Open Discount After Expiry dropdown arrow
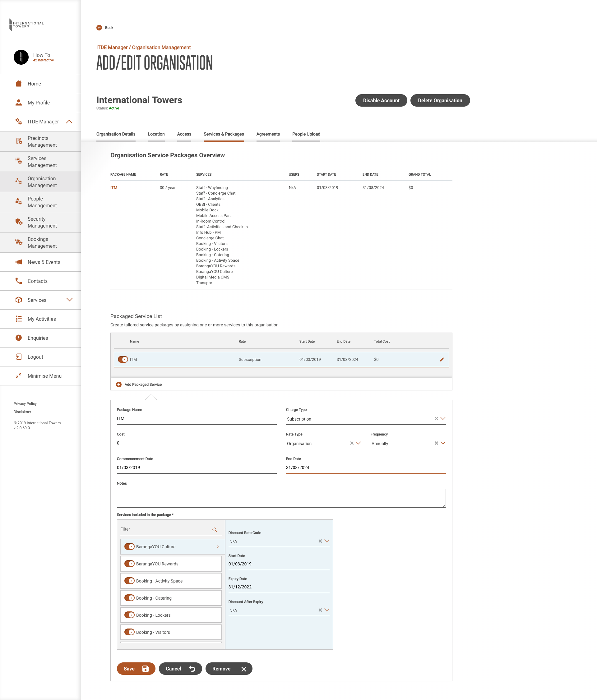The width and height of the screenshot is (597, 700). click(x=327, y=610)
